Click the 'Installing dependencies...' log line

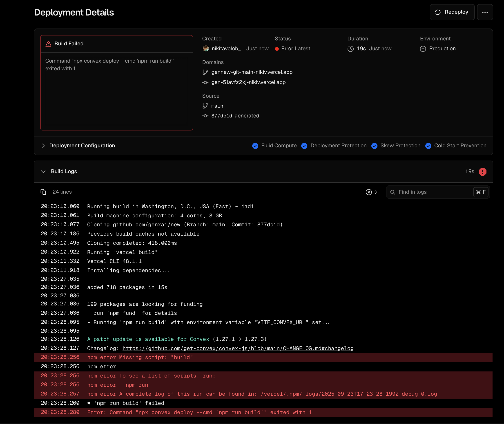tap(263, 270)
